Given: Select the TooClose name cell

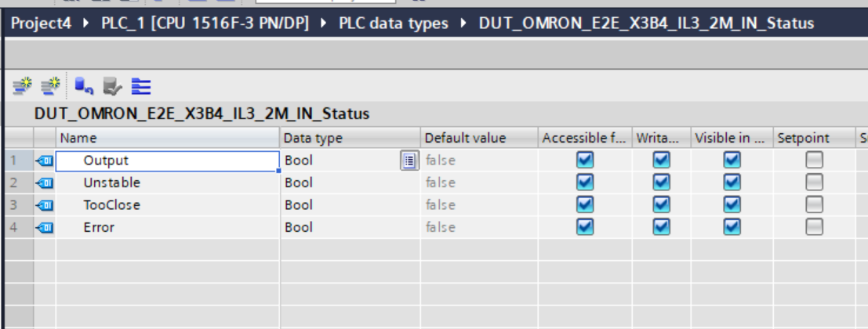Looking at the screenshot, I should [x=168, y=205].
